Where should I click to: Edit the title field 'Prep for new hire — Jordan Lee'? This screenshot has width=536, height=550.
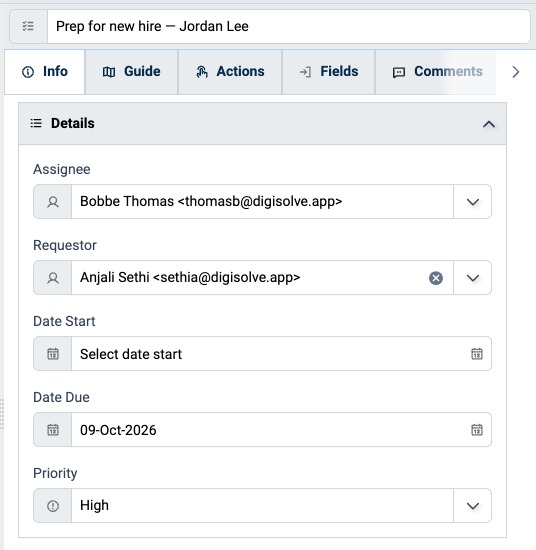288,26
